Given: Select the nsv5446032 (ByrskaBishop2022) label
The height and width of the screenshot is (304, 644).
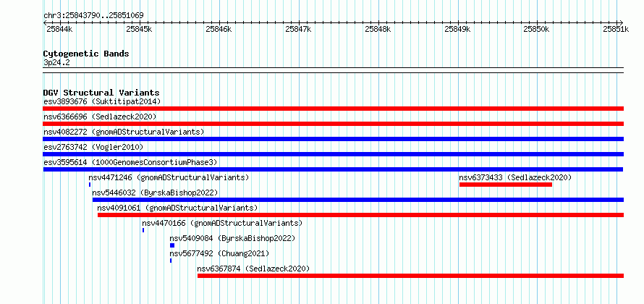Looking at the screenshot, I should [x=155, y=193].
